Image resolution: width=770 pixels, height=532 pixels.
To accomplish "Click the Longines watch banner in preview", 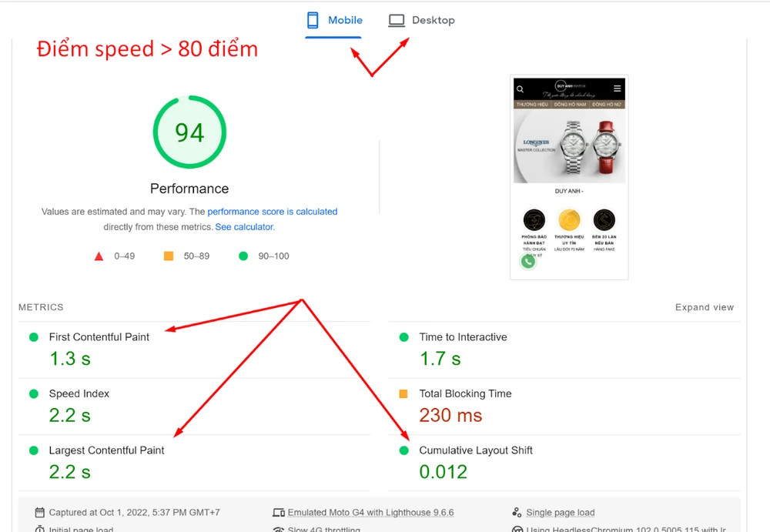I will pyautogui.click(x=569, y=146).
